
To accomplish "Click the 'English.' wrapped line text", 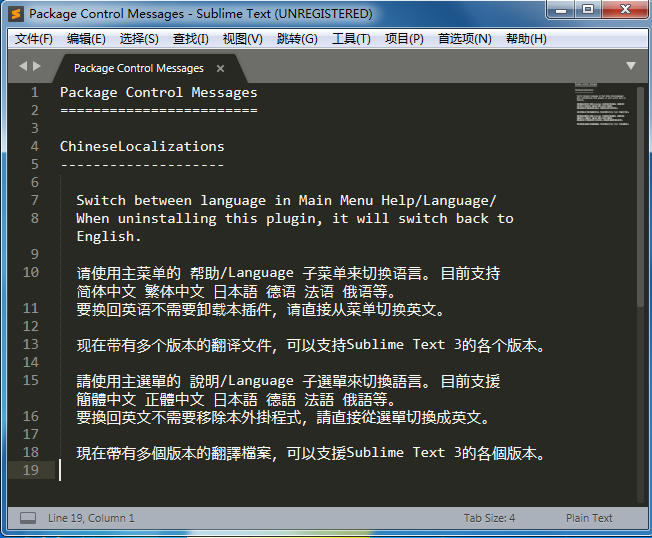I will click(109, 237).
